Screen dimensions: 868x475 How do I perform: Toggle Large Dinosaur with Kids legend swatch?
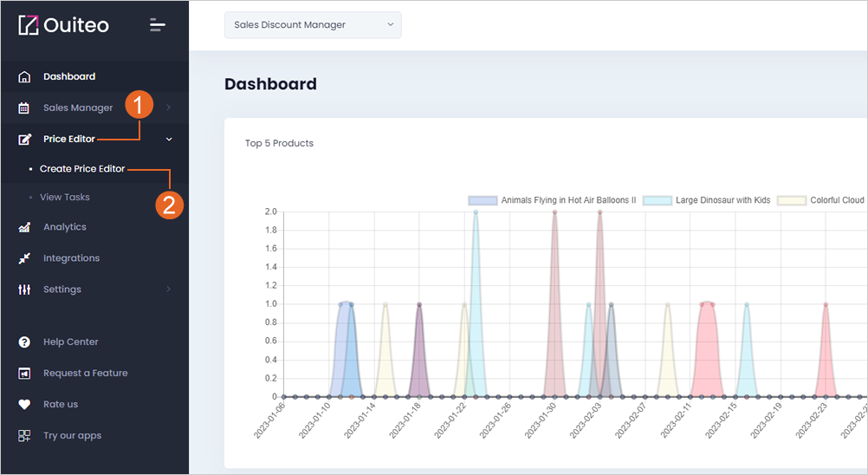tap(657, 200)
